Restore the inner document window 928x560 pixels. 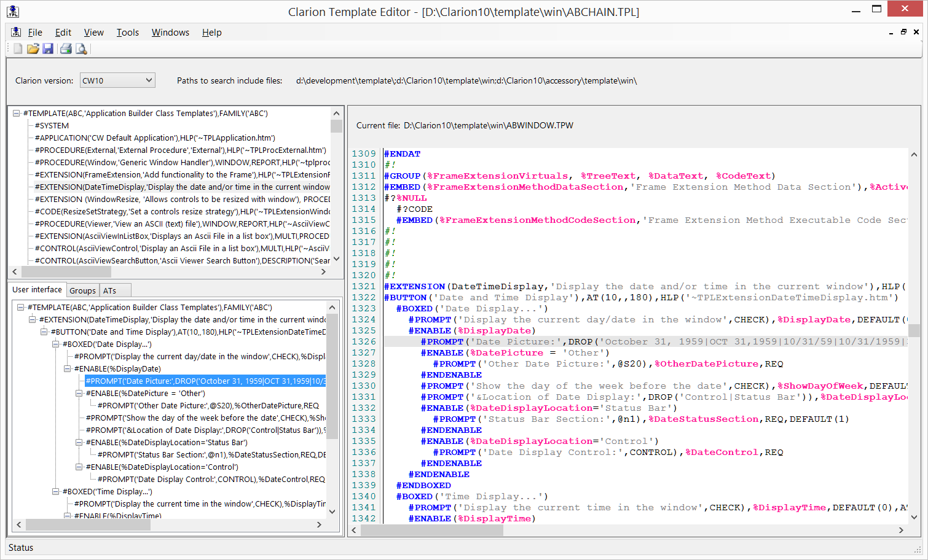(903, 32)
